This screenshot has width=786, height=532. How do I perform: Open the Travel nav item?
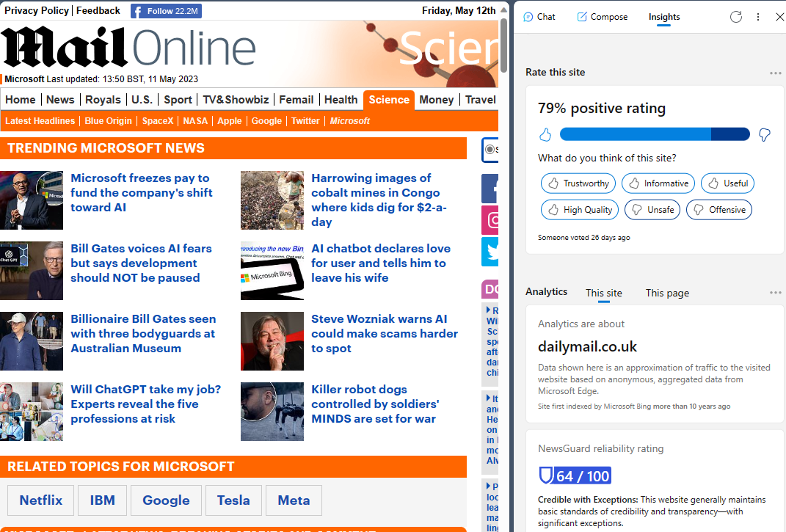(x=480, y=100)
